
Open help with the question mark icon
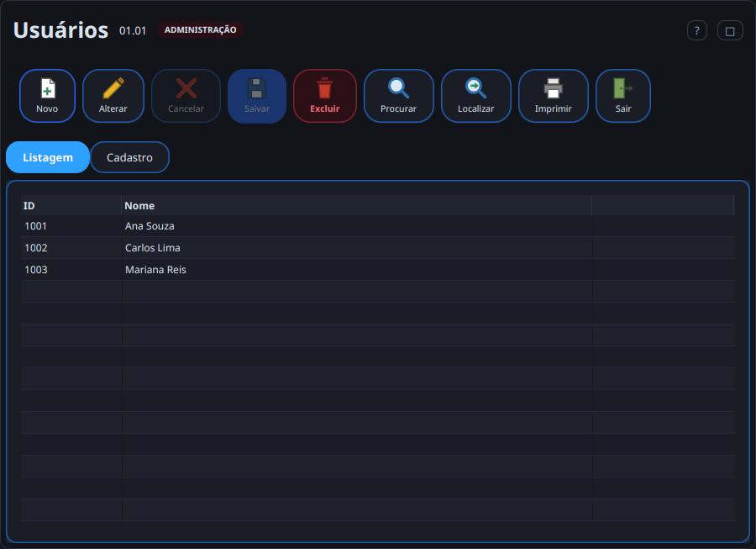(696, 31)
